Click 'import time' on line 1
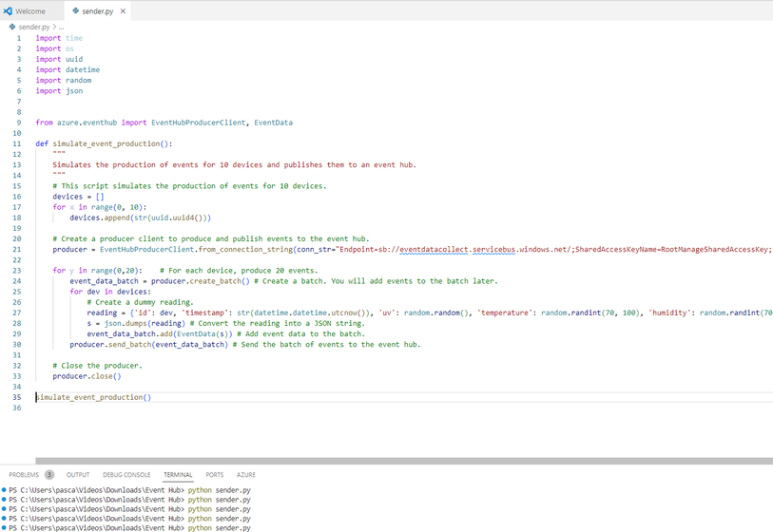Image resolution: width=773 pixels, height=532 pixels. [x=59, y=38]
